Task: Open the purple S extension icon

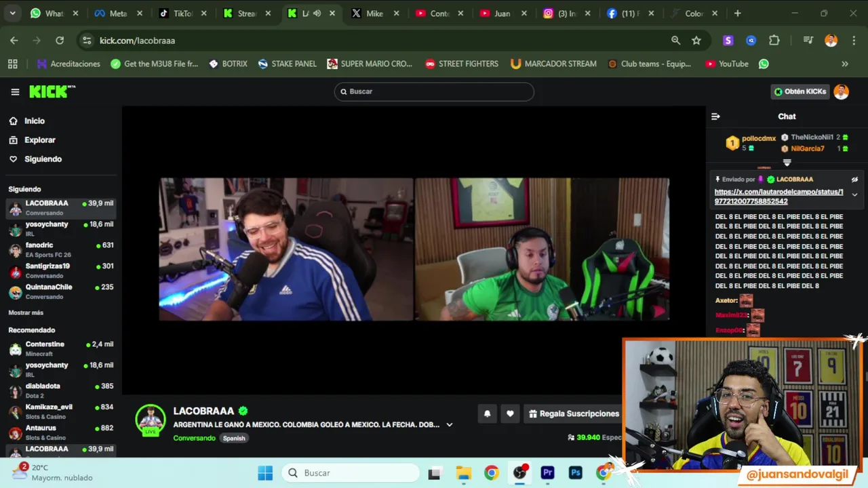Action: 728,41
